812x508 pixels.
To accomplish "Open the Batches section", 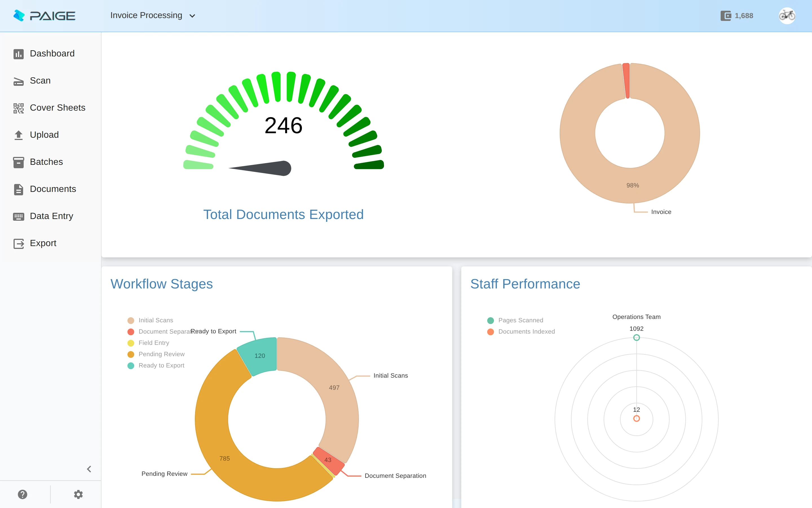I will (x=46, y=162).
